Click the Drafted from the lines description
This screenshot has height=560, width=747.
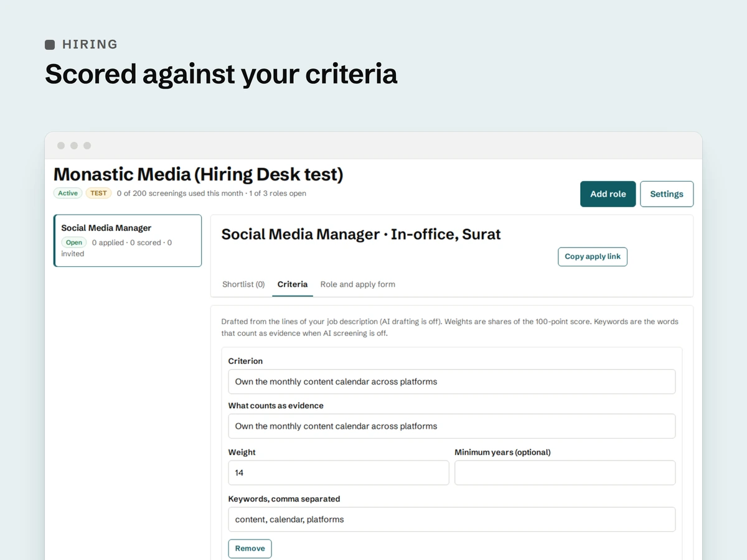450,327
